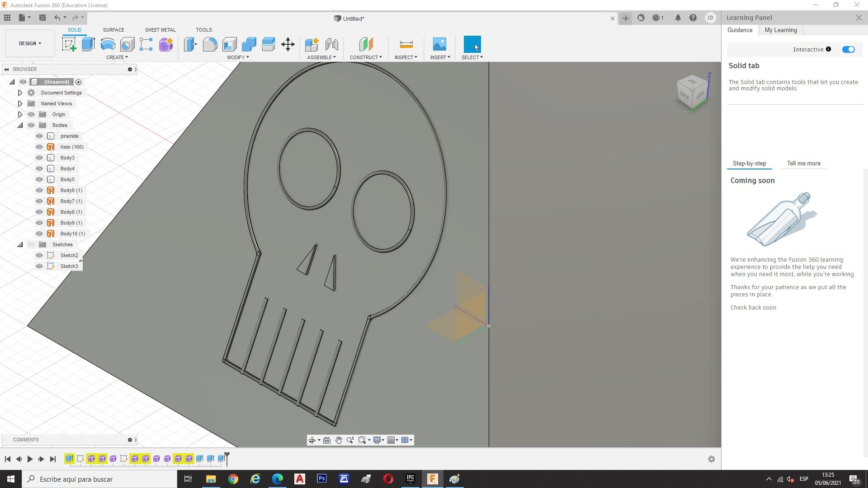Click the Extrude tool icon

click(88, 44)
